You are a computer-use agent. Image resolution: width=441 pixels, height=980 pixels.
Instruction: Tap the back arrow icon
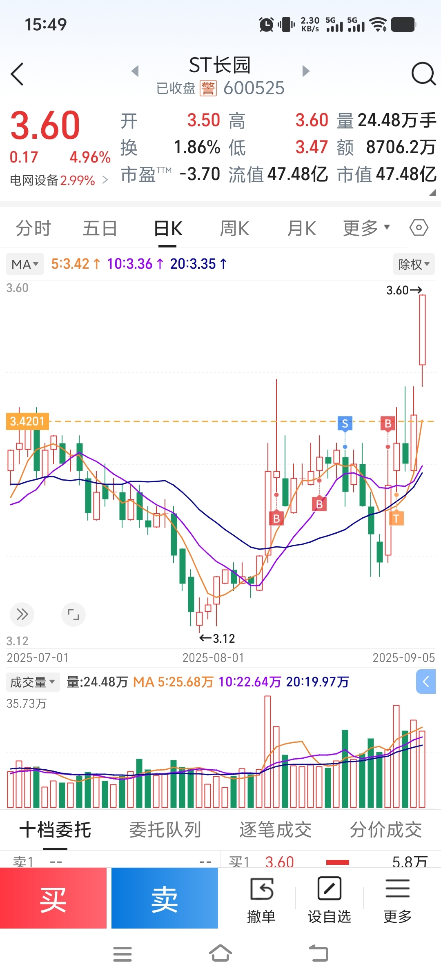point(17,74)
